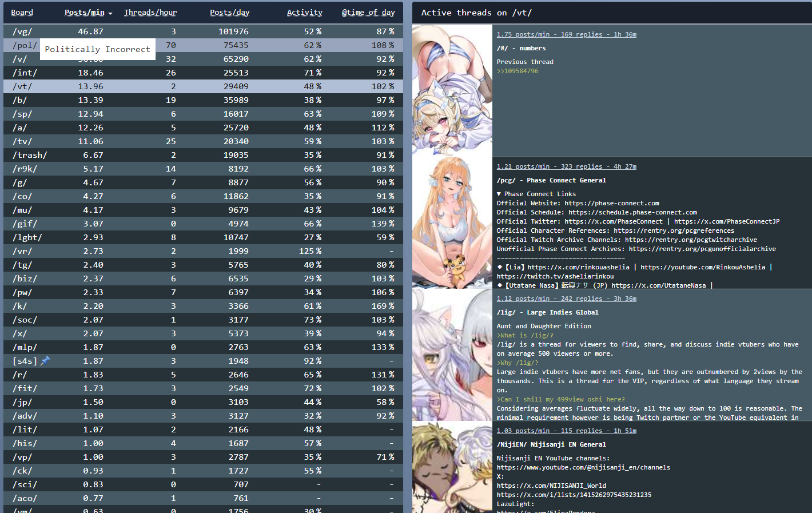812x513 pixels.
Task: Open the /vp/ board row
Action: tap(203, 457)
